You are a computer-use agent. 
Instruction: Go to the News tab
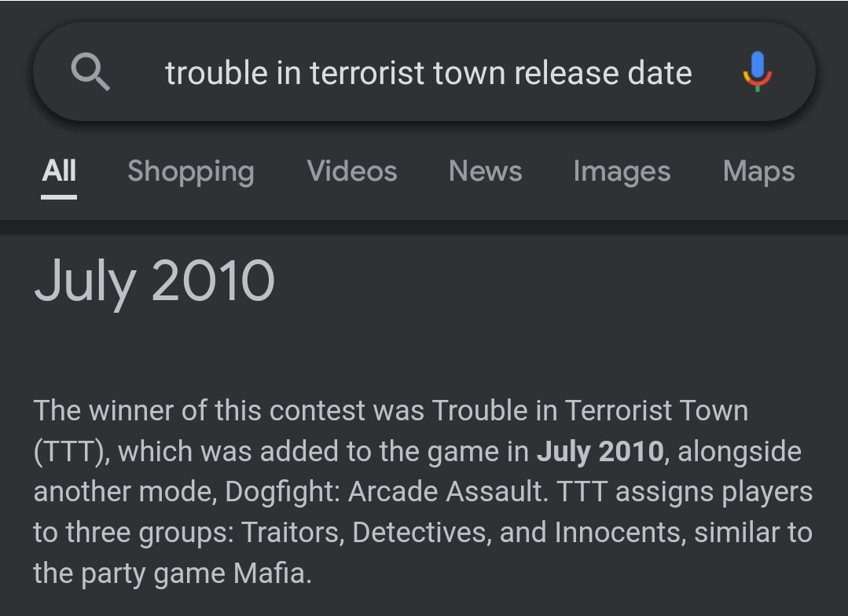[485, 170]
